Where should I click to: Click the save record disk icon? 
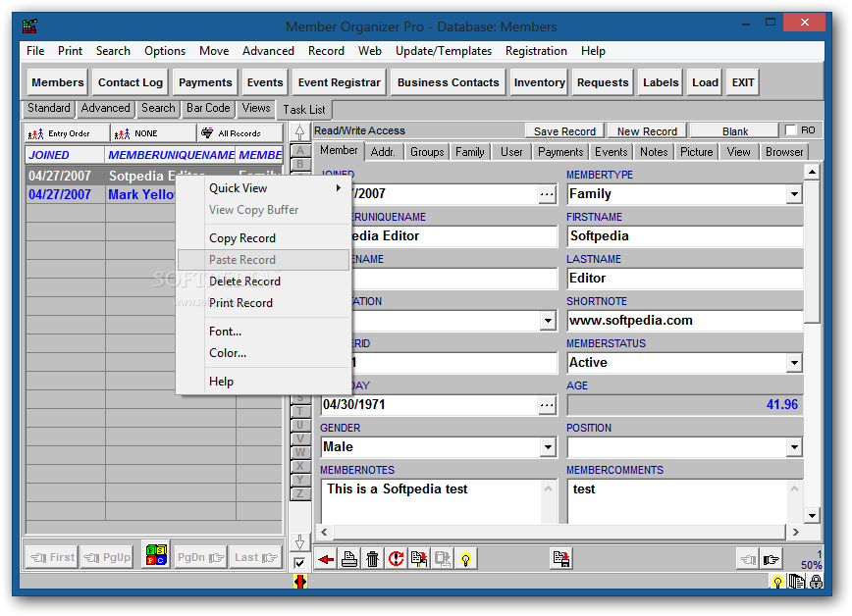[x=561, y=559]
